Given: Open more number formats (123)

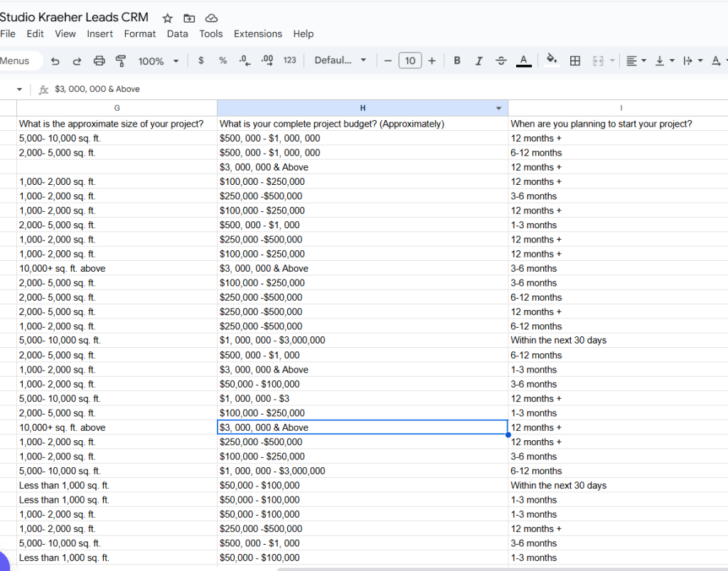Looking at the screenshot, I should tap(290, 60).
